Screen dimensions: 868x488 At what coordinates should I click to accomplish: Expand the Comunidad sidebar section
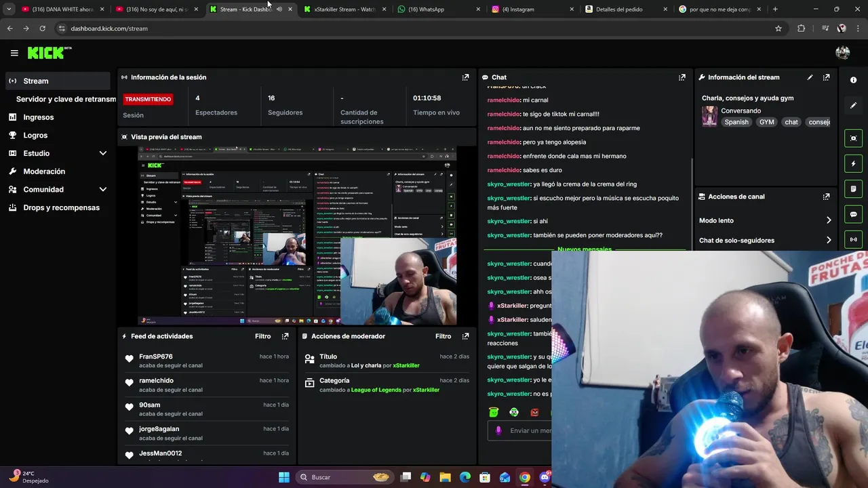[x=103, y=190]
